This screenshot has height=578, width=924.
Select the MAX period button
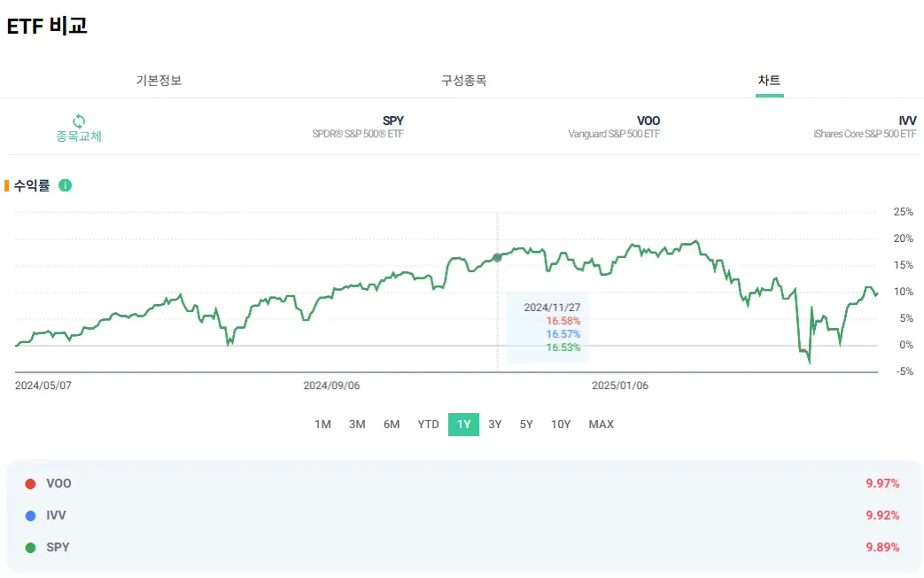click(601, 424)
